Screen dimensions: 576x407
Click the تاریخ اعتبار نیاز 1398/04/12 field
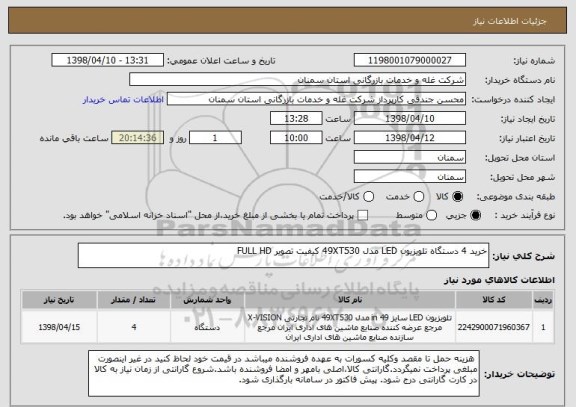[410, 138]
